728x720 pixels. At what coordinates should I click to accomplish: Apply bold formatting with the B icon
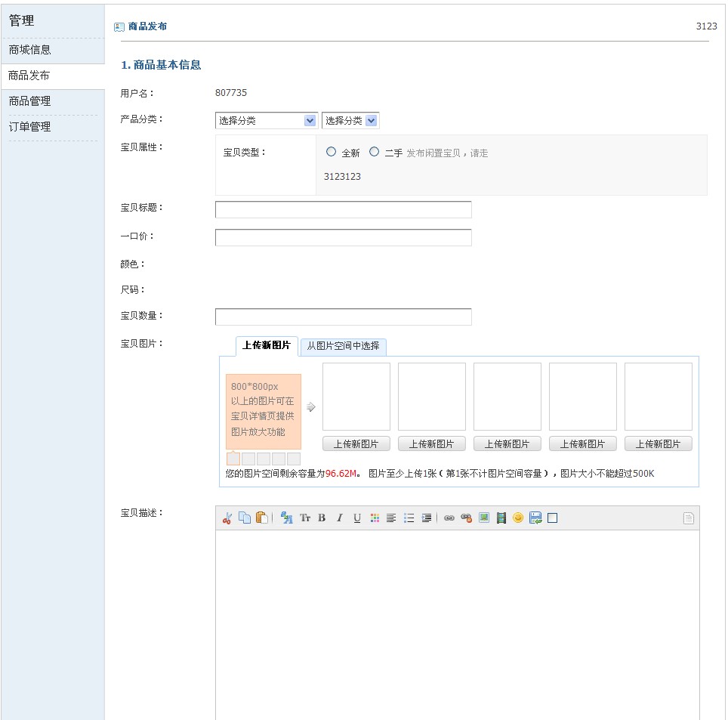click(x=322, y=518)
